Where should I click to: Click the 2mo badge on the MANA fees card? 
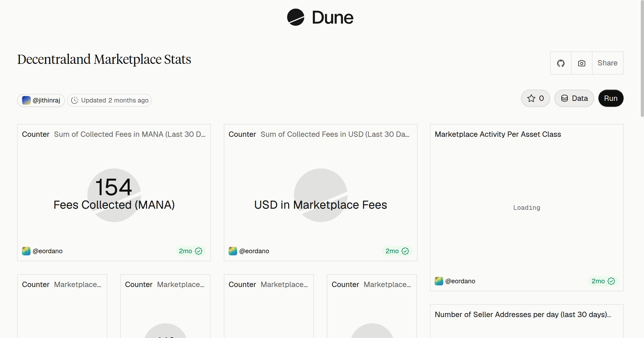pos(191,251)
